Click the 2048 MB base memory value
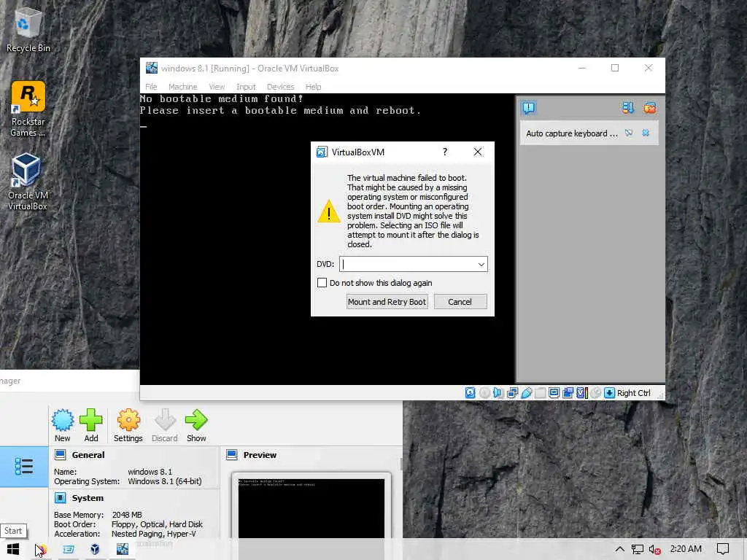 click(127, 515)
